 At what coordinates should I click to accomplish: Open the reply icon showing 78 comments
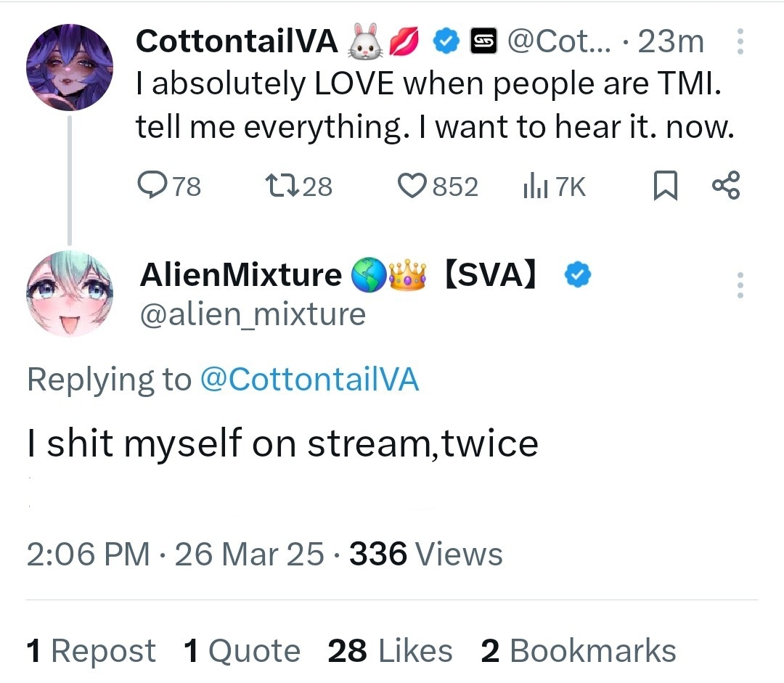tap(152, 186)
